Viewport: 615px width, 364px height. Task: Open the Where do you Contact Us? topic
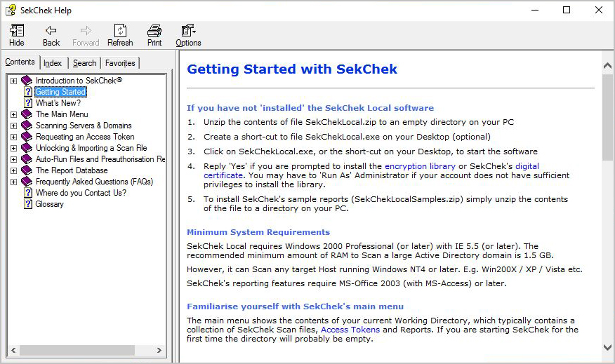(x=81, y=193)
